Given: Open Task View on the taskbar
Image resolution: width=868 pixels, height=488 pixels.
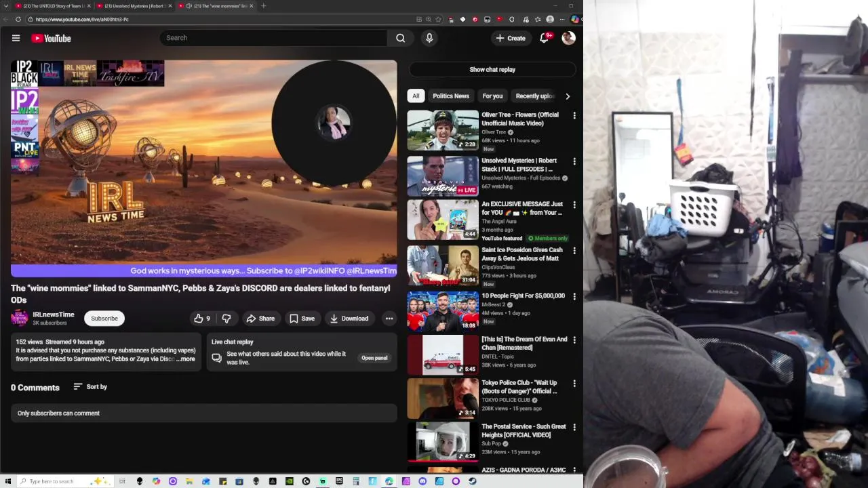Looking at the screenshot, I should (x=123, y=481).
